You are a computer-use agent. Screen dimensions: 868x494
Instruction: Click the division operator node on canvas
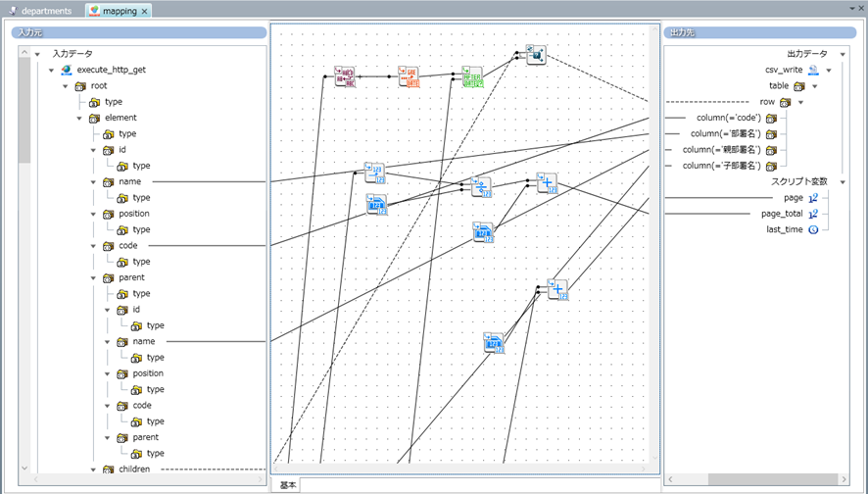pyautogui.click(x=480, y=186)
